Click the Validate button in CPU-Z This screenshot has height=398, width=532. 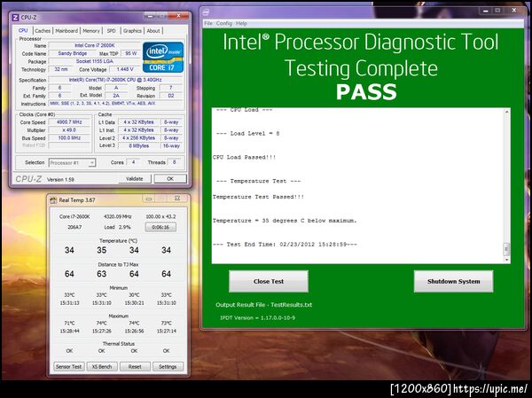[135, 179]
